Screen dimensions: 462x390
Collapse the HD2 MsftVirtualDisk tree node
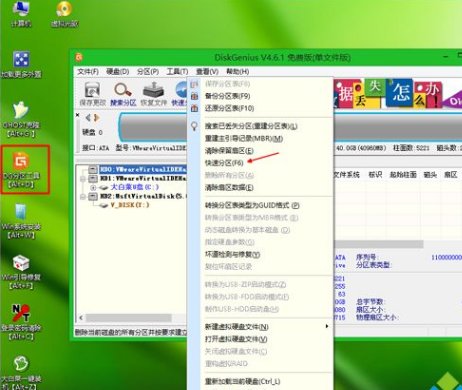(83, 196)
